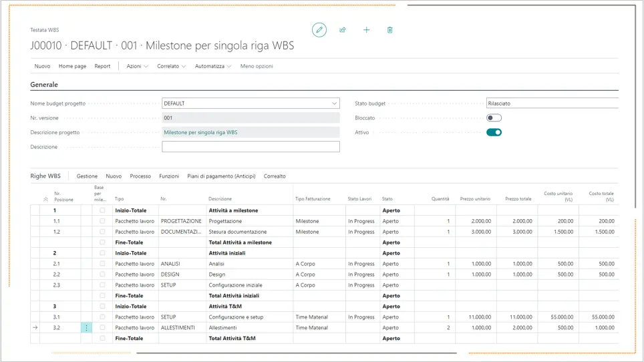Image resolution: width=644 pixels, height=362 pixels.
Task: Open Piani di pagamento (Anticipi)
Action: (221, 176)
